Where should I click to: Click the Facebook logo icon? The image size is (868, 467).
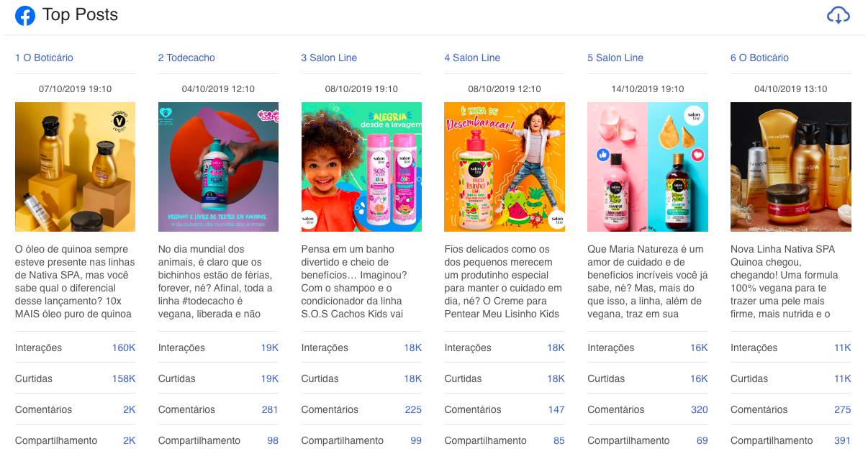pos(25,15)
